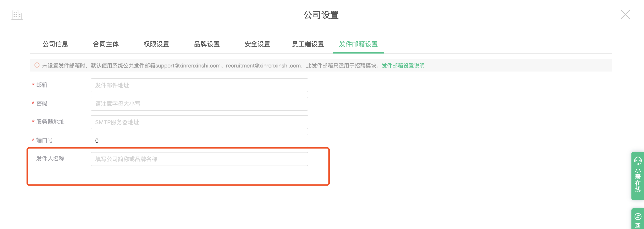The image size is (644, 229).
Task: Click the 端口号 field label
Action: coord(44,140)
